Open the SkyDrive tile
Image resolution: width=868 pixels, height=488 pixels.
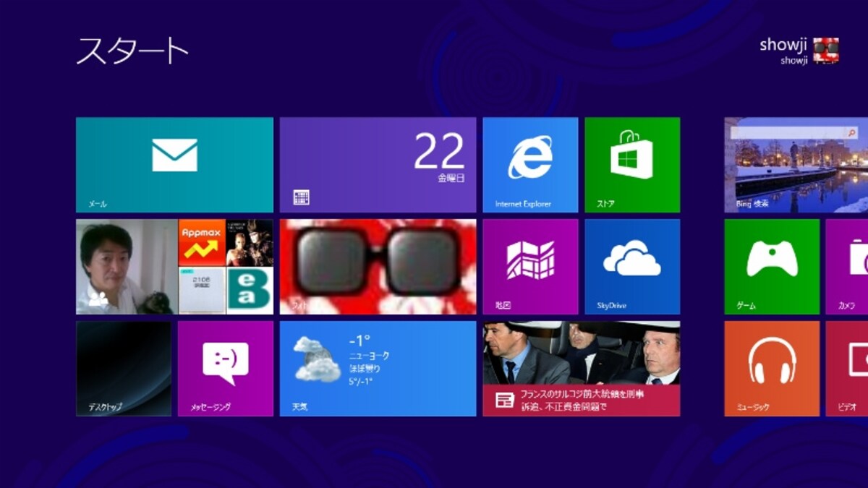(x=632, y=267)
